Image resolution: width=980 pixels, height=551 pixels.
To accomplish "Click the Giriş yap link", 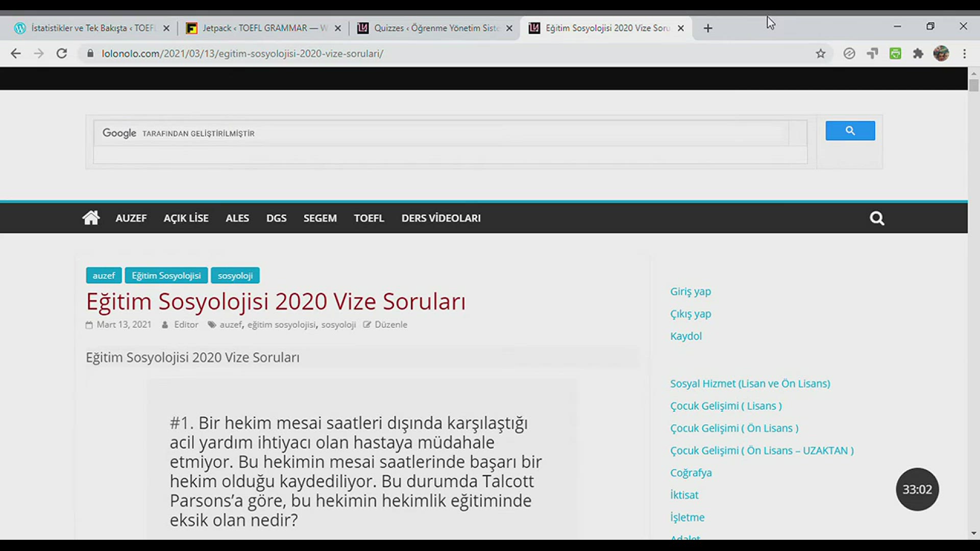I will (690, 291).
